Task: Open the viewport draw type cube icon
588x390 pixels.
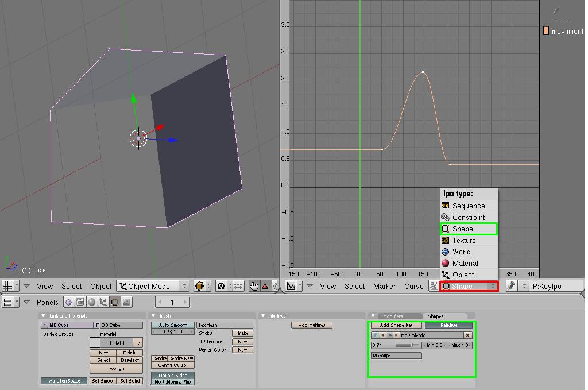Action: pyautogui.click(x=203, y=286)
